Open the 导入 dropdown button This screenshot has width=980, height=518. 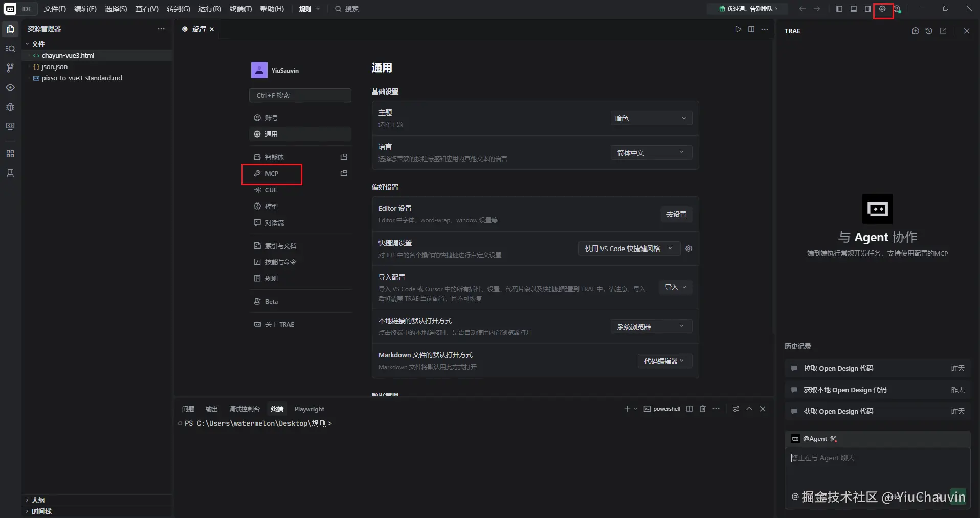(675, 287)
